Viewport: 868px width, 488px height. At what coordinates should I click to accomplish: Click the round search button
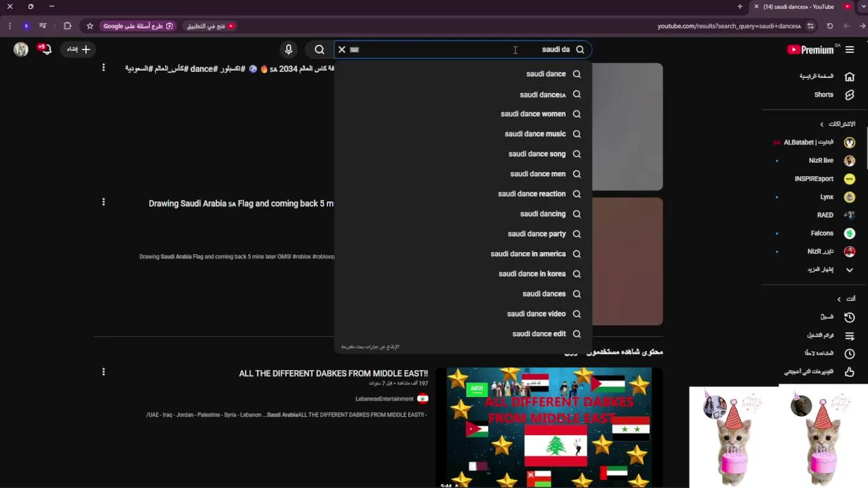pos(319,49)
